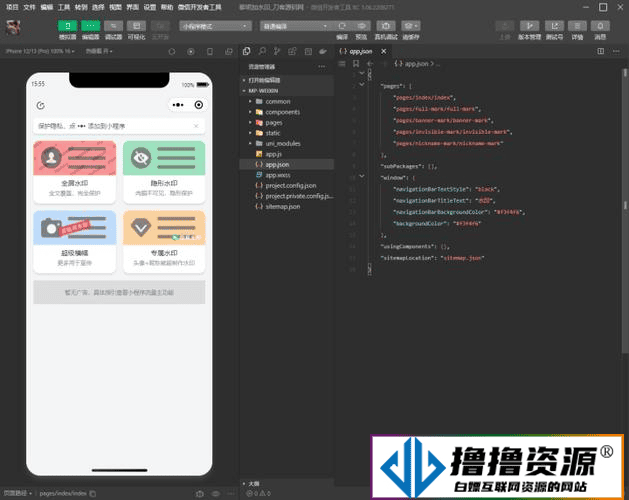The width and height of the screenshot is (629, 500).
Task: Click the 预览 preview eye icon
Action: coord(361,26)
